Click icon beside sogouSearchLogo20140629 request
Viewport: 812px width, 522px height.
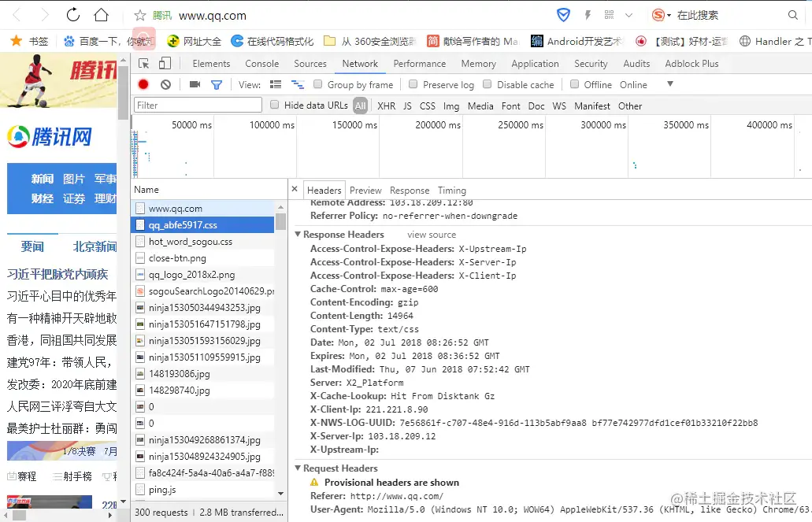[140, 291]
